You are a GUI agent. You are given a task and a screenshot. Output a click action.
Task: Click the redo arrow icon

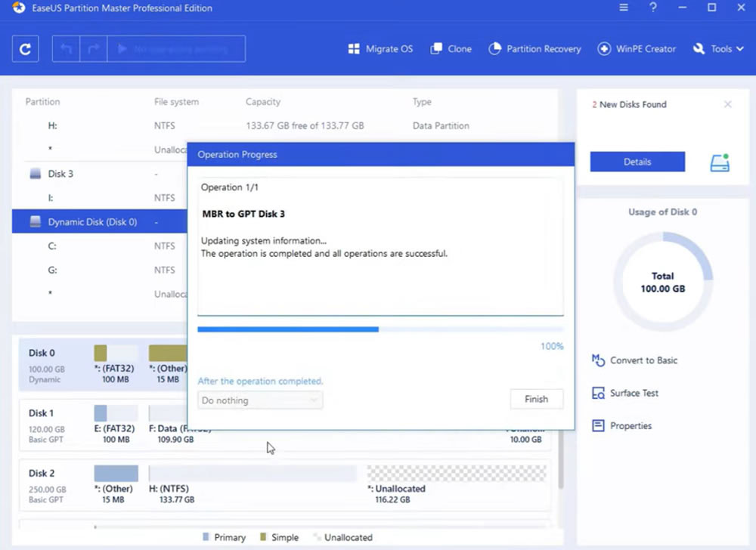(94, 48)
